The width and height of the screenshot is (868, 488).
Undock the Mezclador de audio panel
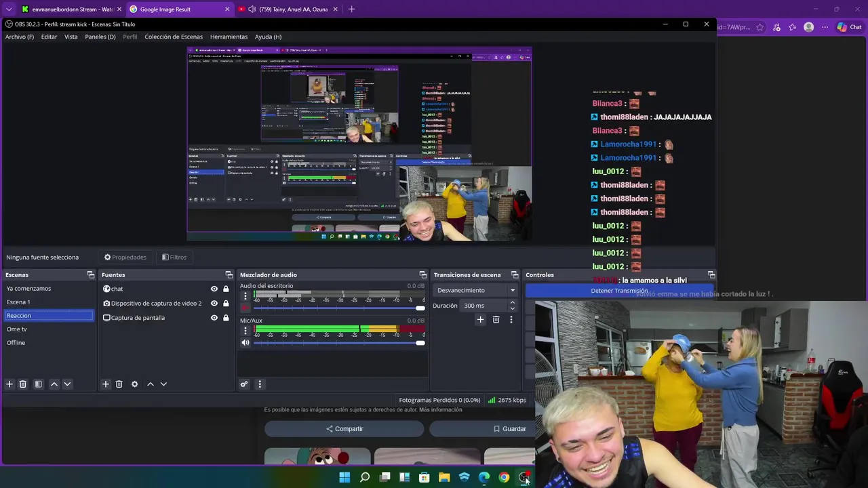coord(422,274)
